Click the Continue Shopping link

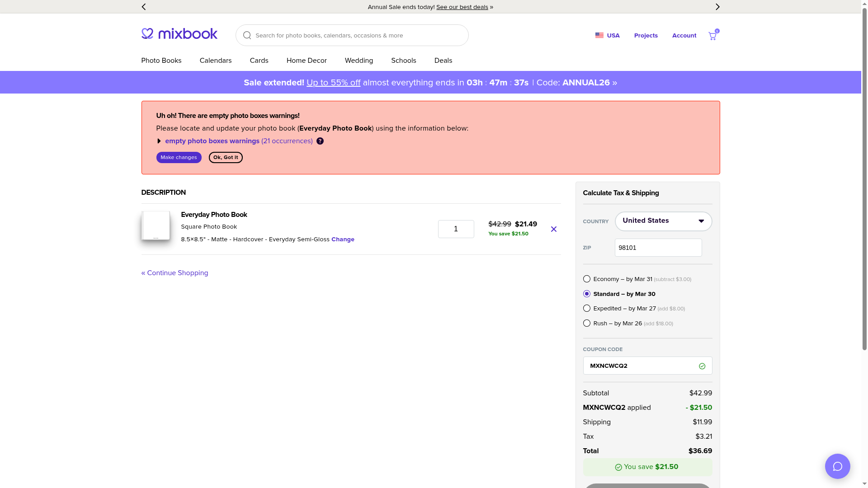click(x=175, y=273)
